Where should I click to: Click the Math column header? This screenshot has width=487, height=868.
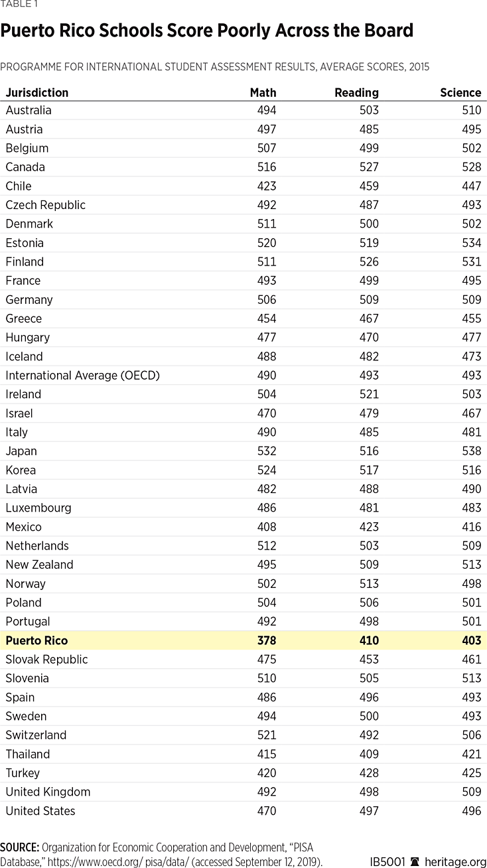pos(263,92)
